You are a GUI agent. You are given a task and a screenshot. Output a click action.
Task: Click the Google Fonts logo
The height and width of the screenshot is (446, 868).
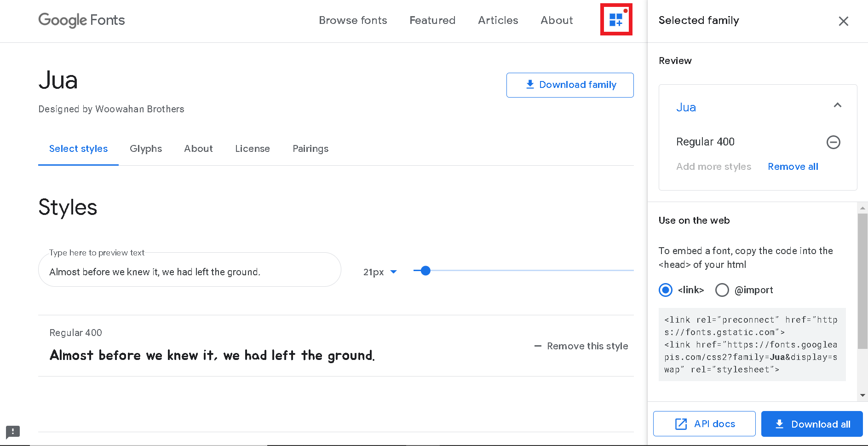tap(81, 20)
